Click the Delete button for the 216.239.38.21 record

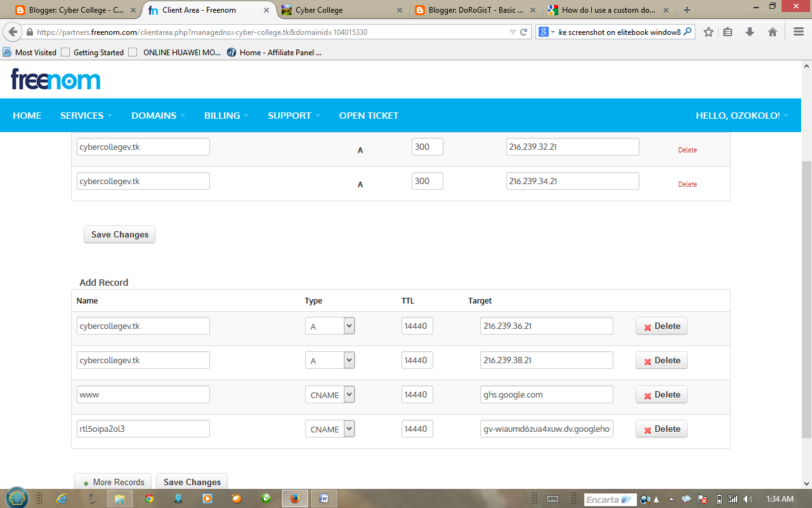[662, 360]
